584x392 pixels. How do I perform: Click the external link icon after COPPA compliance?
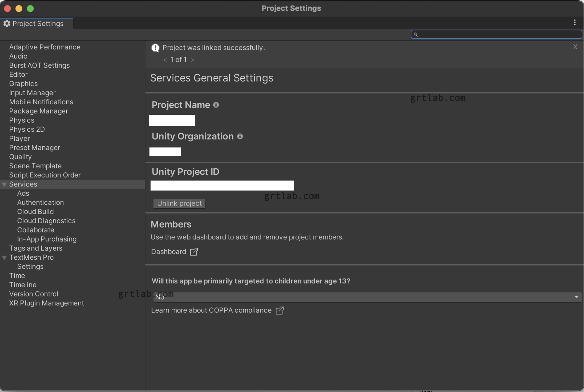(280, 311)
